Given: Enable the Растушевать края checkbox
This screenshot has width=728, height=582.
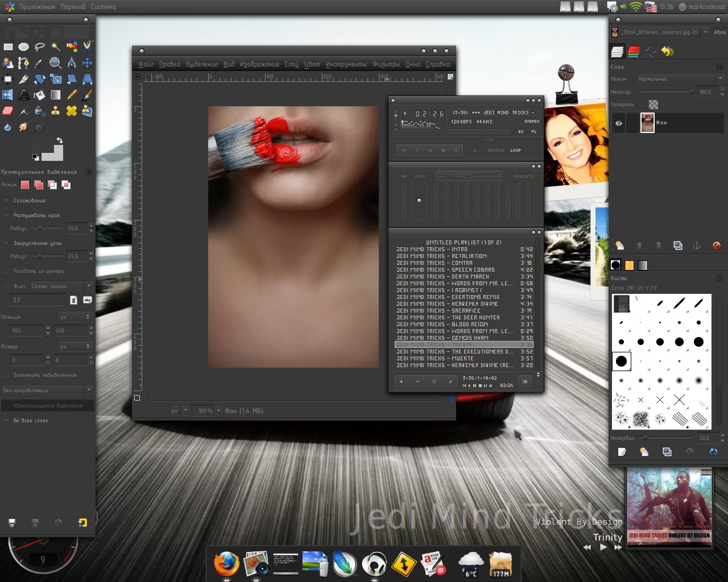Looking at the screenshot, I should pos(6,215).
